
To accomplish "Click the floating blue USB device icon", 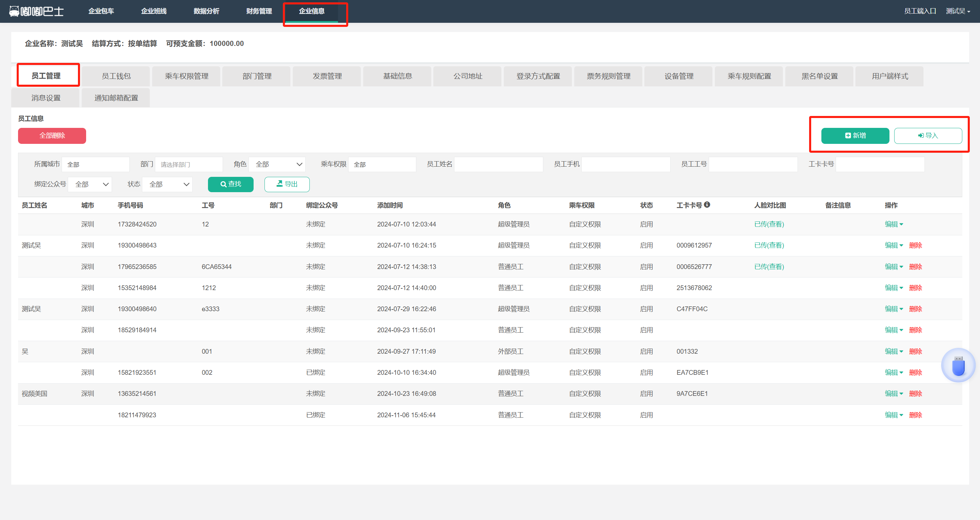I will (x=958, y=366).
